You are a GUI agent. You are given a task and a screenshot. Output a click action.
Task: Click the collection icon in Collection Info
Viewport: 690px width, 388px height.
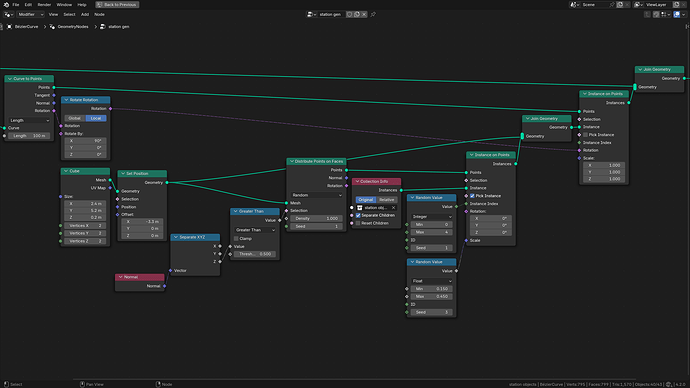360,208
